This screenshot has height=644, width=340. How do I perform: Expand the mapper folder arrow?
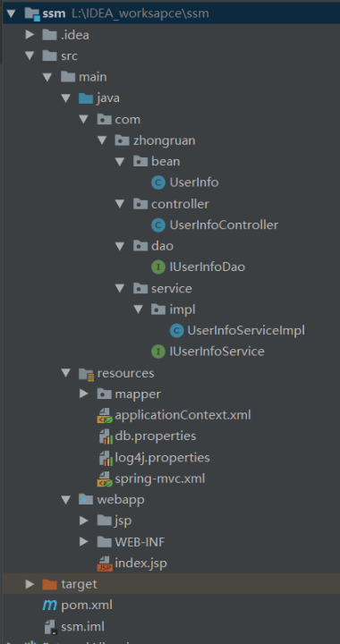tap(84, 394)
